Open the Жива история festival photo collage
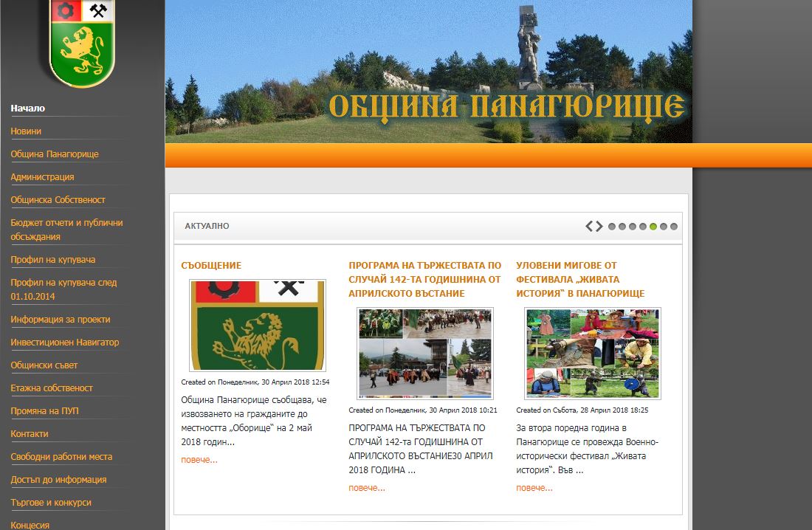The height and width of the screenshot is (530, 812). pos(593,354)
